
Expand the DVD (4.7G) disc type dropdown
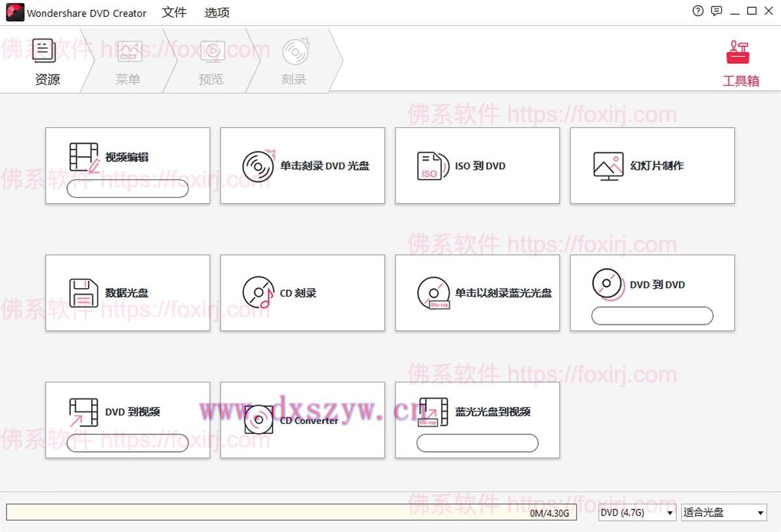(x=637, y=512)
